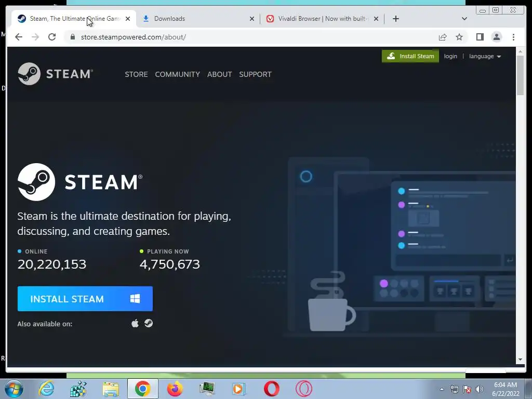Reload the Steam page
The height and width of the screenshot is (399, 532).
pyautogui.click(x=52, y=37)
